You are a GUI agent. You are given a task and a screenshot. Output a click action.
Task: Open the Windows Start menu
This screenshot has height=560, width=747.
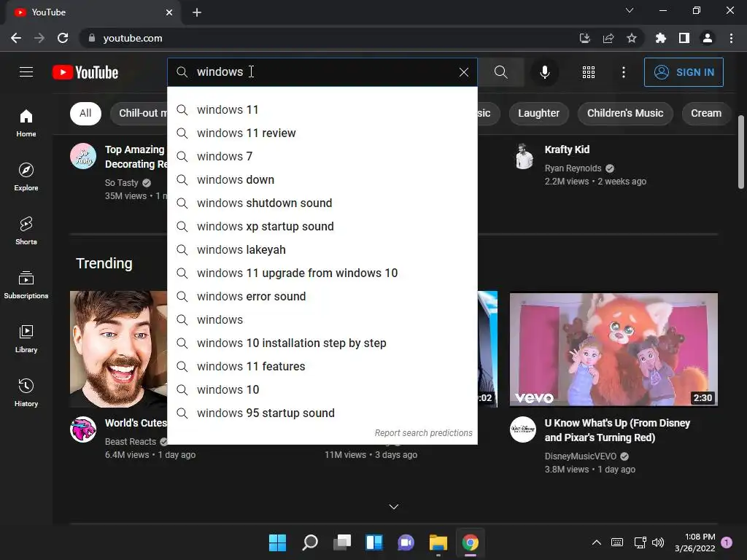[x=277, y=542]
